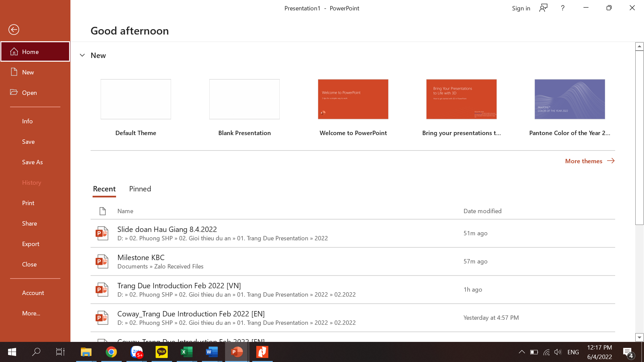Click PowerPoint file icon for Slide doan Hau Giang
The width and height of the screenshot is (644, 362).
click(102, 233)
